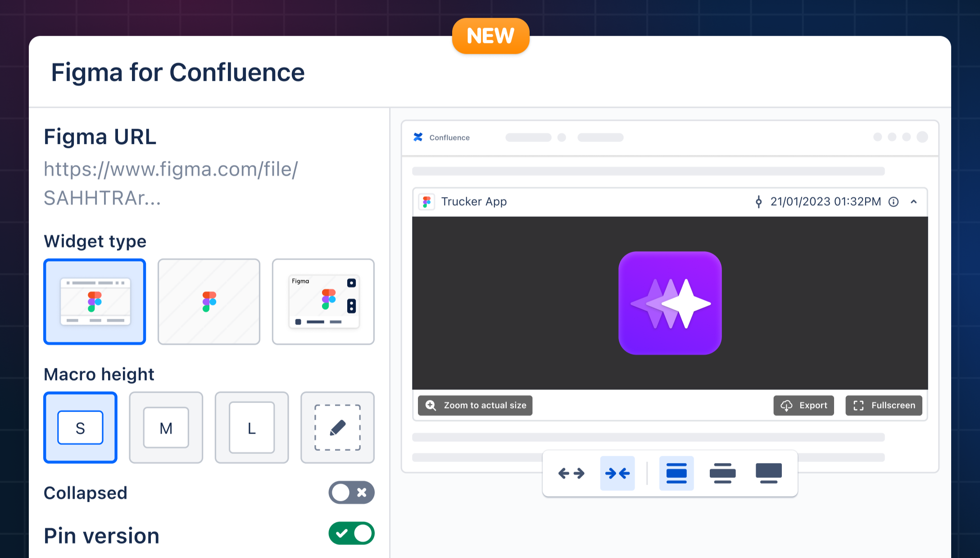The image size is (980, 558).
Task: Click Zoom to actual size button
Action: click(475, 405)
